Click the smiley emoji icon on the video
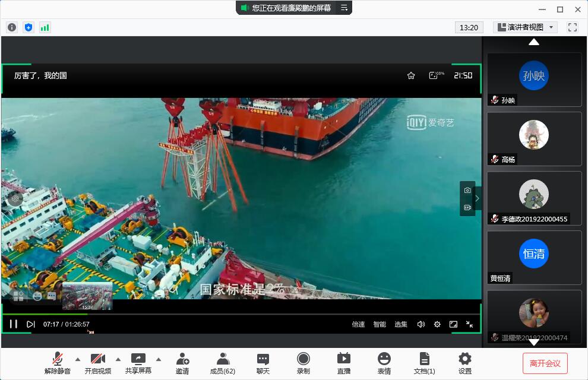Viewport: 588px width, 380px height. point(37,296)
